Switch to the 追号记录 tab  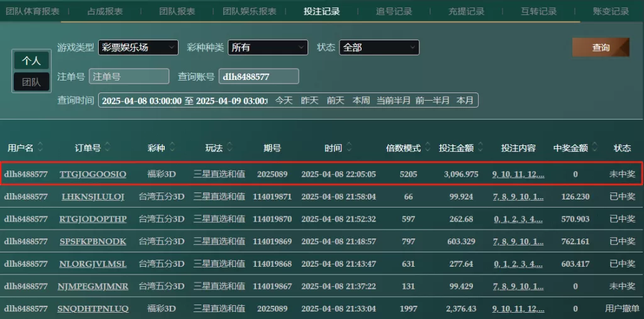point(394,11)
